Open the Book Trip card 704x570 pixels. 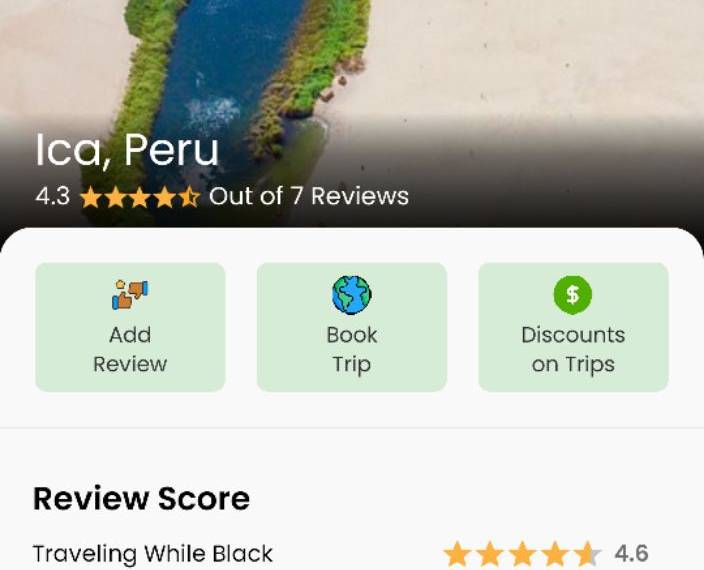[352, 327]
